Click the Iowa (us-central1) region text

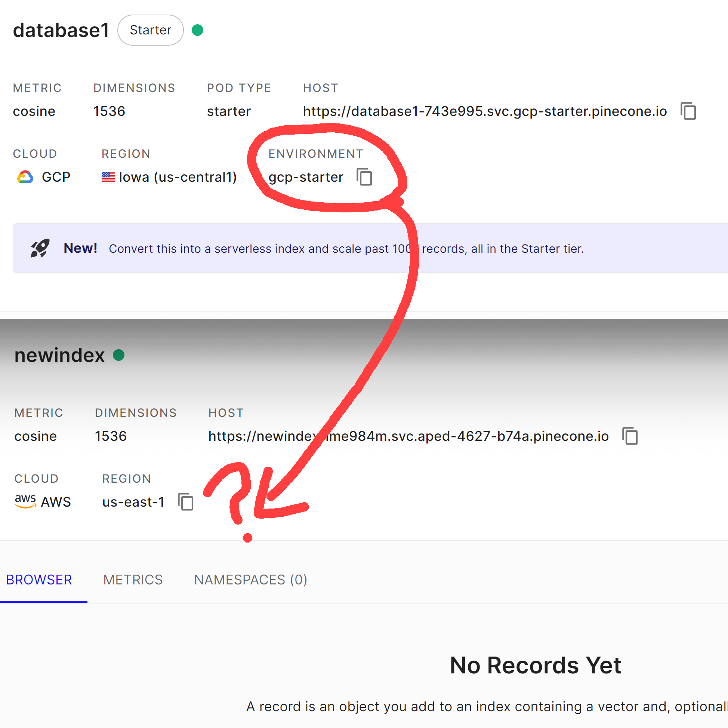[178, 177]
